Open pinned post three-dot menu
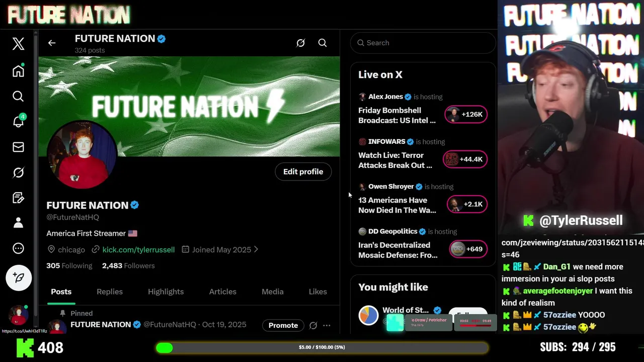Image resolution: width=644 pixels, height=362 pixels. coord(327,325)
